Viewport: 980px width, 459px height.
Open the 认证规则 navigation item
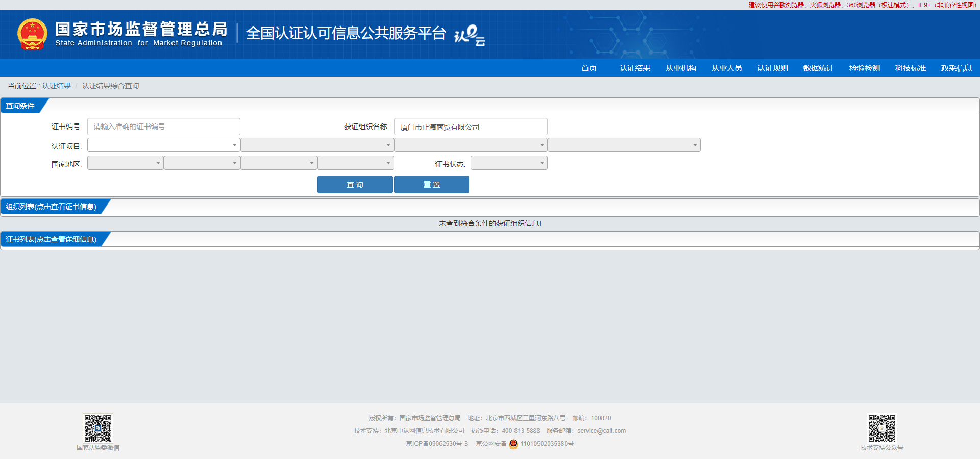(773, 68)
